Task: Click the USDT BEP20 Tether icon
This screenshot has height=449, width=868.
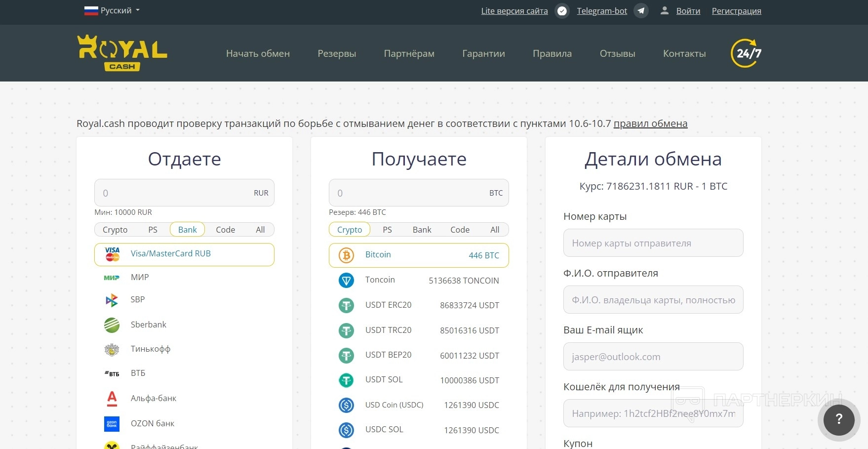Action: pos(347,355)
